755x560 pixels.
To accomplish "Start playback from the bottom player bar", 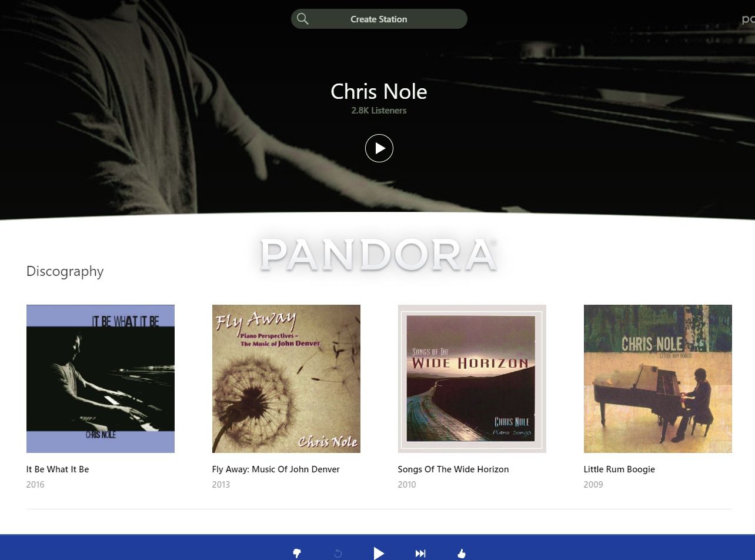I will pyautogui.click(x=379, y=553).
